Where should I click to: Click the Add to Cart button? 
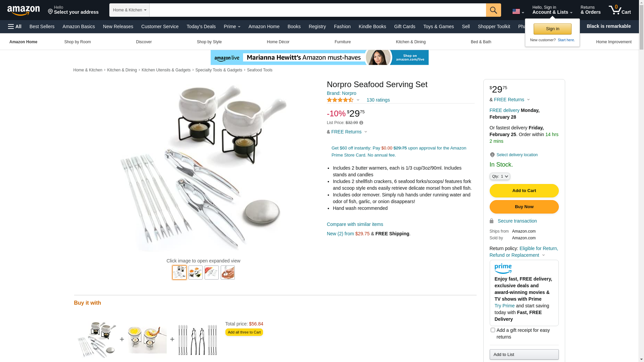[524, 191]
